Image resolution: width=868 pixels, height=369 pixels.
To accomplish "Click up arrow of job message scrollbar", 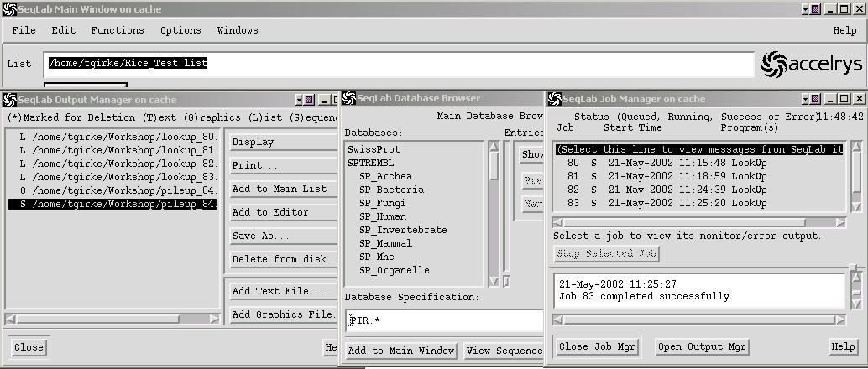I will pos(856,277).
